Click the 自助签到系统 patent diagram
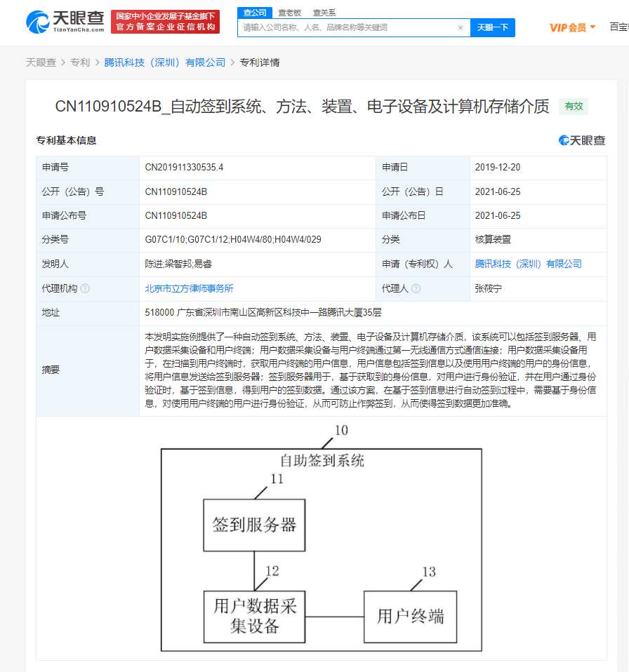629x672 pixels. 321,547
